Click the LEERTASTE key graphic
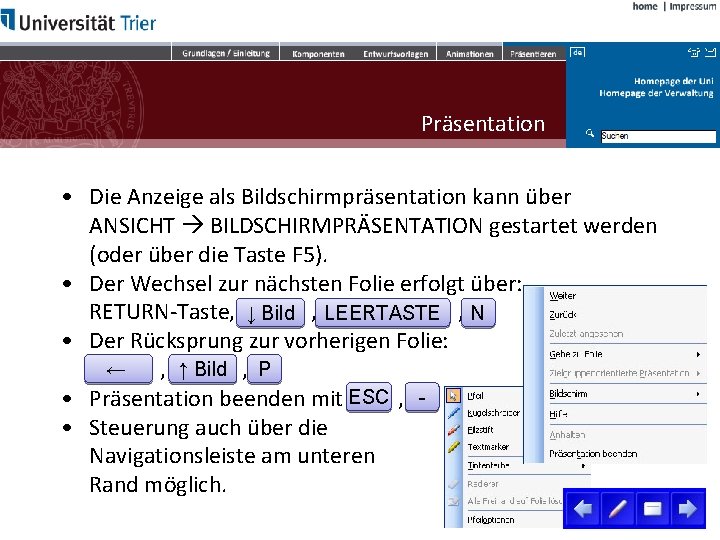720x540 pixels. click(382, 313)
